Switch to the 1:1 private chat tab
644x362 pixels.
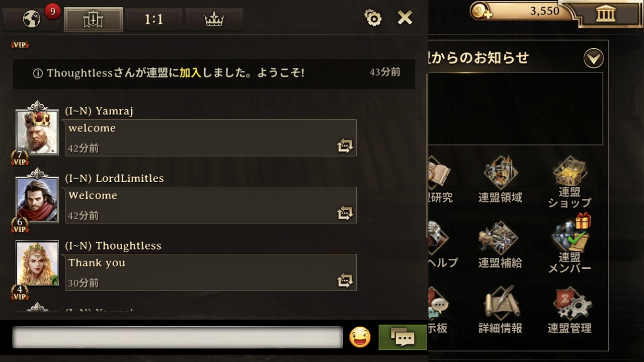[154, 20]
